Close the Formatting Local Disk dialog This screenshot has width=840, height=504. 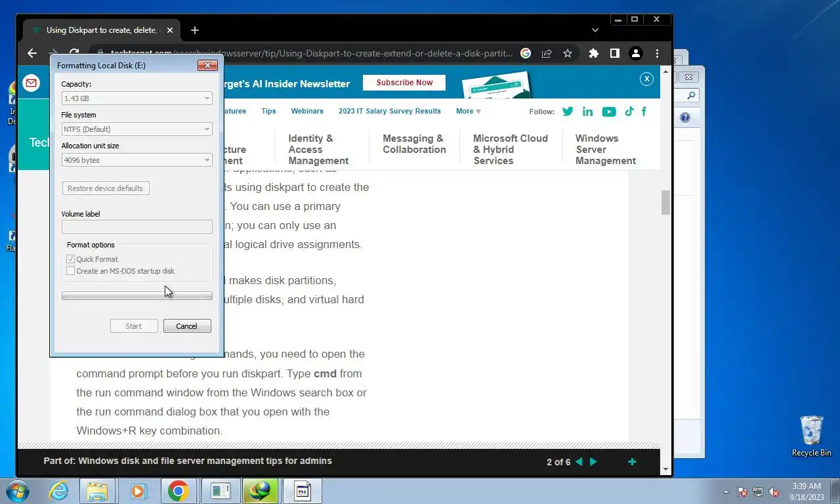click(207, 65)
